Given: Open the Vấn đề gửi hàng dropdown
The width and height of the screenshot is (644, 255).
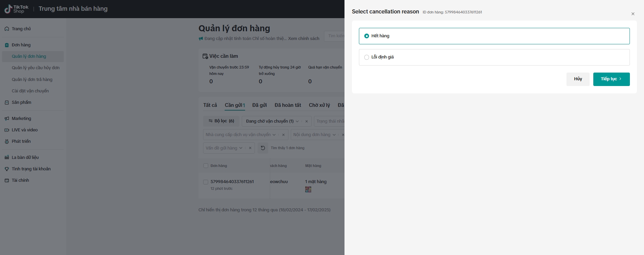Looking at the screenshot, I should tap(224, 148).
